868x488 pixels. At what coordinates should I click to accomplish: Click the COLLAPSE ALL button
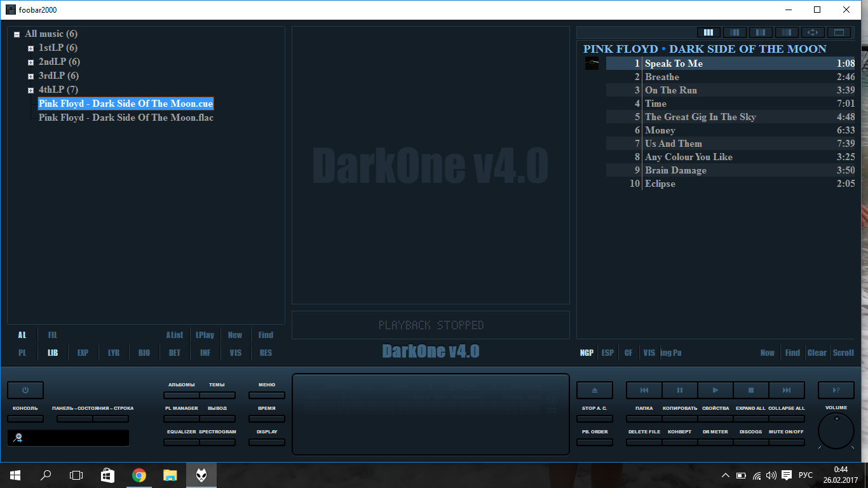click(787, 419)
